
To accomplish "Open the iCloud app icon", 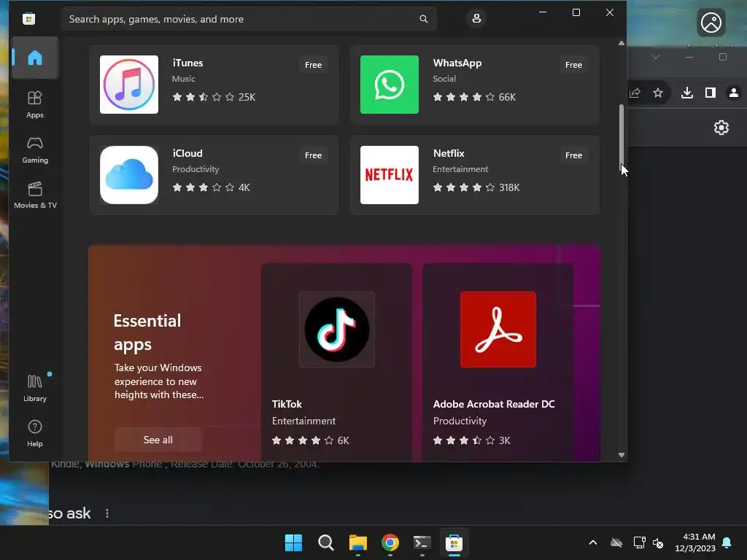I will (x=129, y=175).
